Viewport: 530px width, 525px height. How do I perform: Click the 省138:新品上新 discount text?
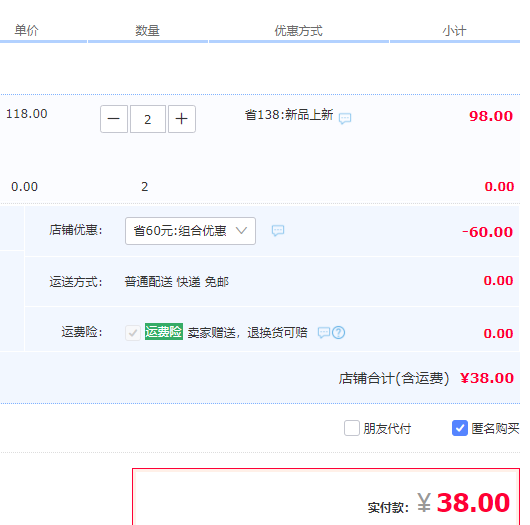click(x=289, y=115)
